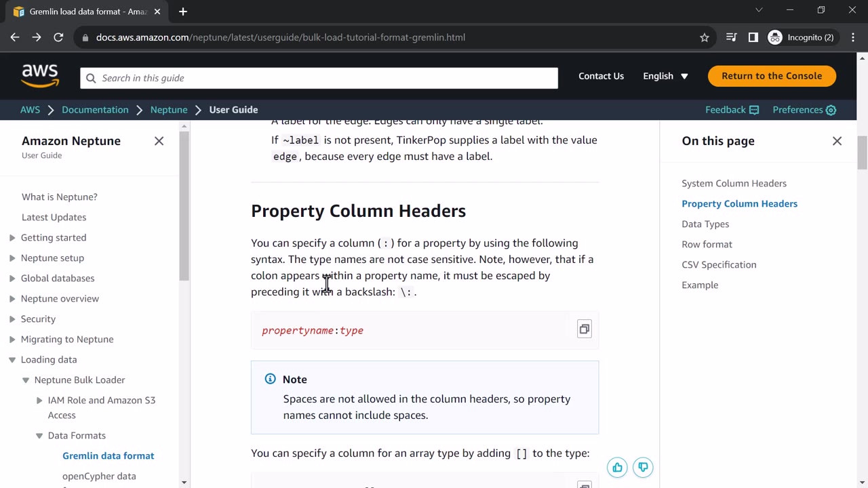The width and height of the screenshot is (868, 488).
Task: Jump to CSV Specification section
Action: coord(719,264)
